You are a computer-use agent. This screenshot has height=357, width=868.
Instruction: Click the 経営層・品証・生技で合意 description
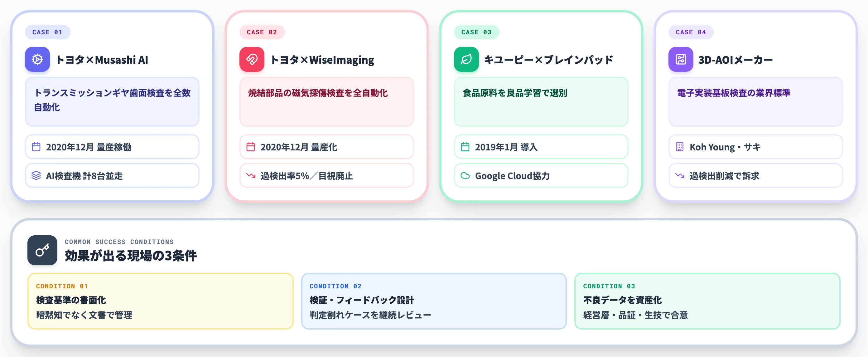(x=635, y=315)
